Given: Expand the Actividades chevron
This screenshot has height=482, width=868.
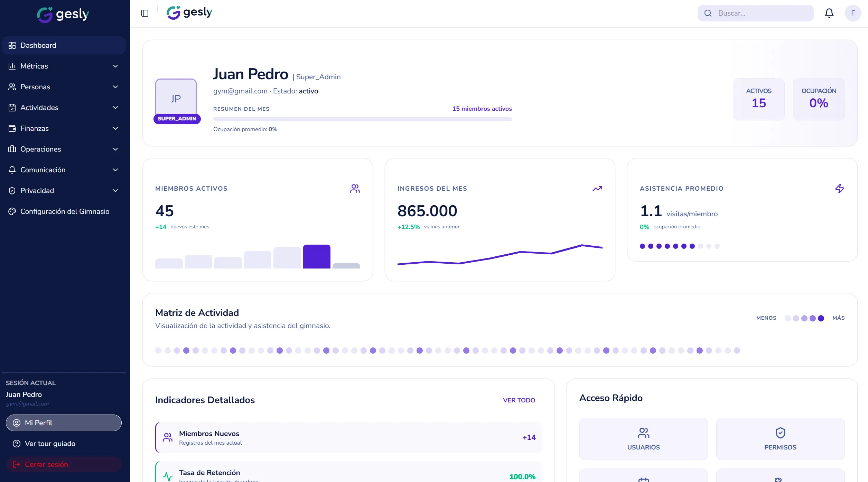Looking at the screenshot, I should pos(115,108).
